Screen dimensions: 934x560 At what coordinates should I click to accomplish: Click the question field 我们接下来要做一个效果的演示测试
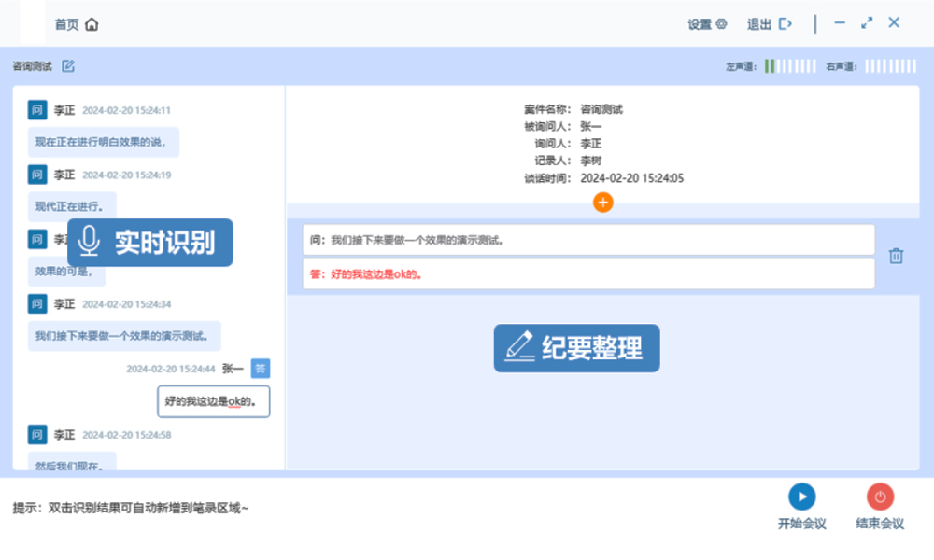pyautogui.click(x=588, y=240)
